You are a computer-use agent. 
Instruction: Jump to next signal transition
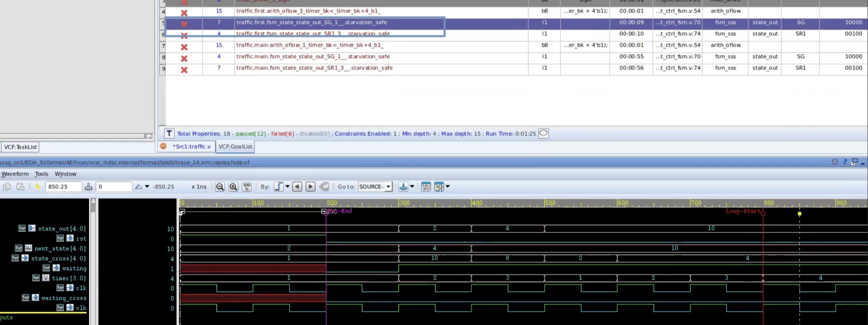coord(310,186)
